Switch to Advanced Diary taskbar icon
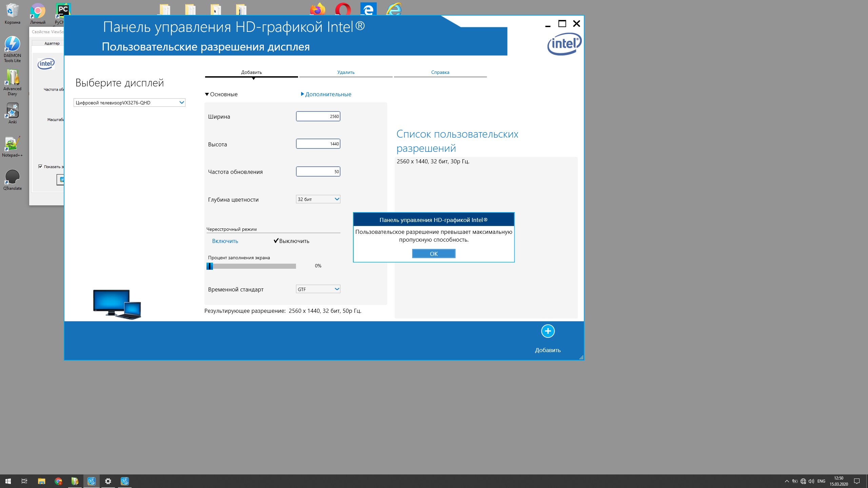This screenshot has height=488, width=868. [75, 481]
